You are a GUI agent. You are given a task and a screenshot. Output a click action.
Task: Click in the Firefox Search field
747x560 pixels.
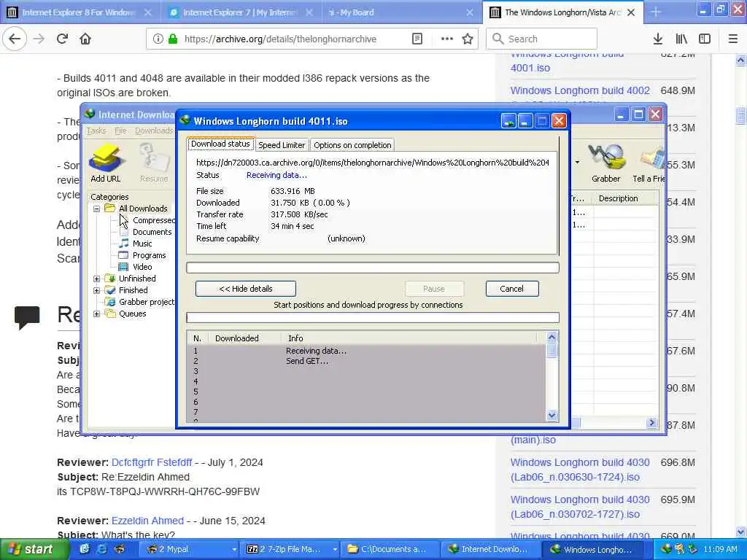[542, 39]
